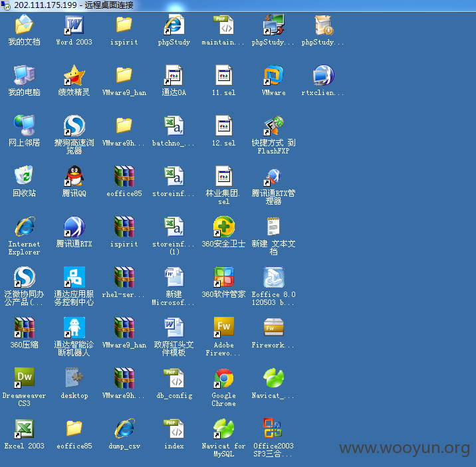Select the 11.sel file
This screenshot has width=476, height=467.
pyautogui.click(x=224, y=75)
